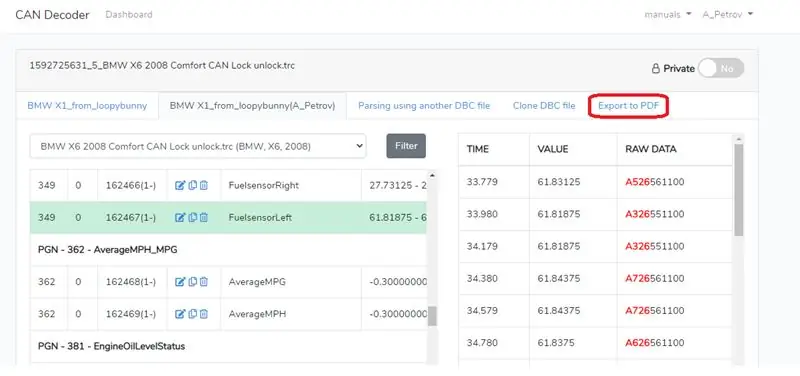Click signal ID 162468(1-)

click(131, 282)
